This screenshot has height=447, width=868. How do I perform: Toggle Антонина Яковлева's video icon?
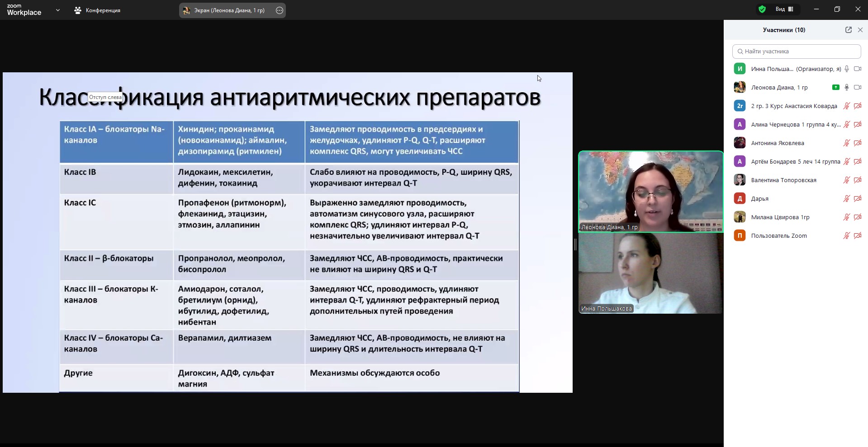click(x=857, y=143)
